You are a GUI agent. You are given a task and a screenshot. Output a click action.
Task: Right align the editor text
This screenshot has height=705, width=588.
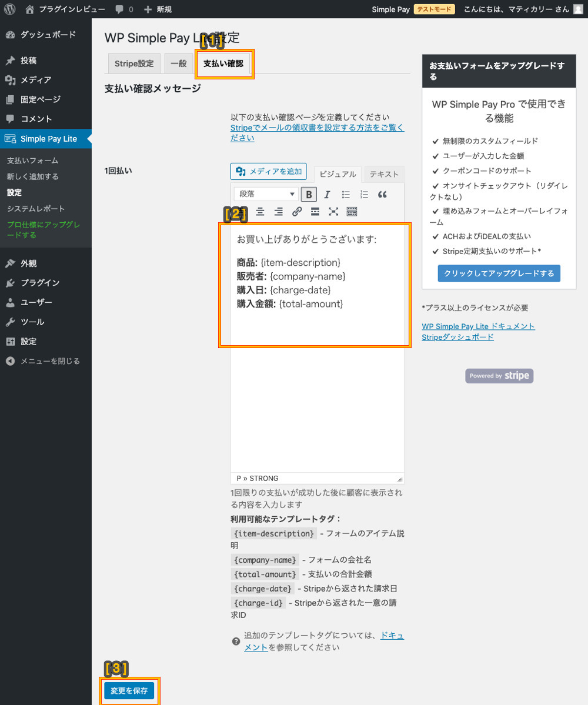coord(278,212)
